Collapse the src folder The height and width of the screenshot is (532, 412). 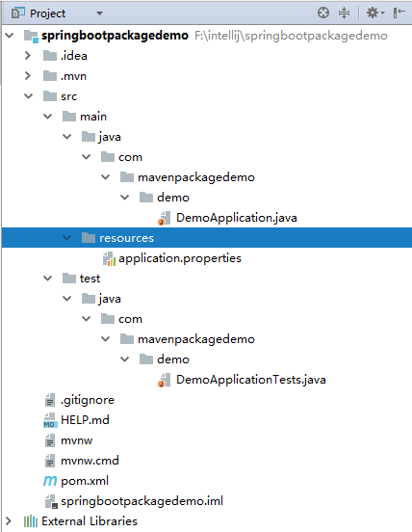pos(29,96)
